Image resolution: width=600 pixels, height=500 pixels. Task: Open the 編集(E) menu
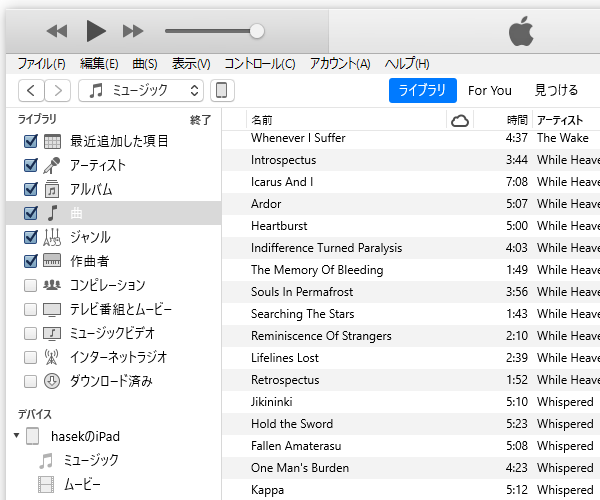(99, 64)
